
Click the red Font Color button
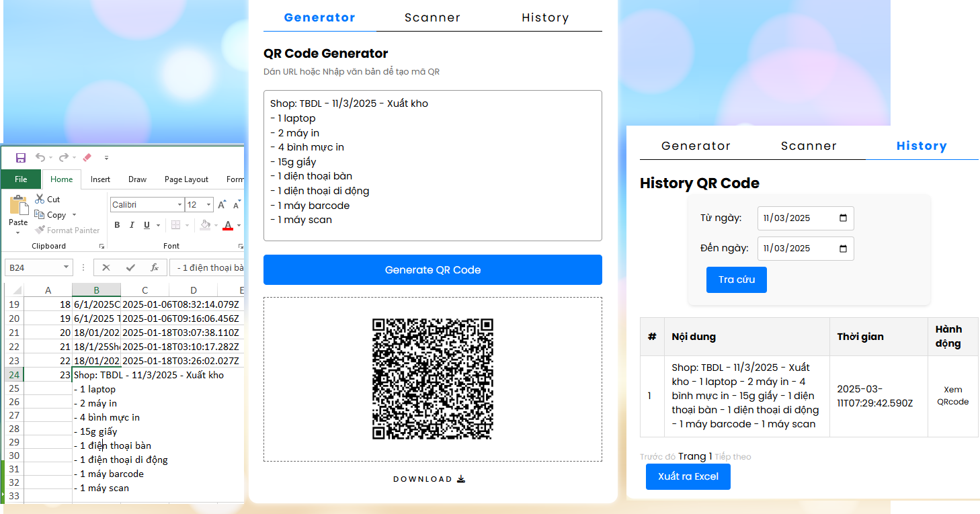tap(228, 225)
